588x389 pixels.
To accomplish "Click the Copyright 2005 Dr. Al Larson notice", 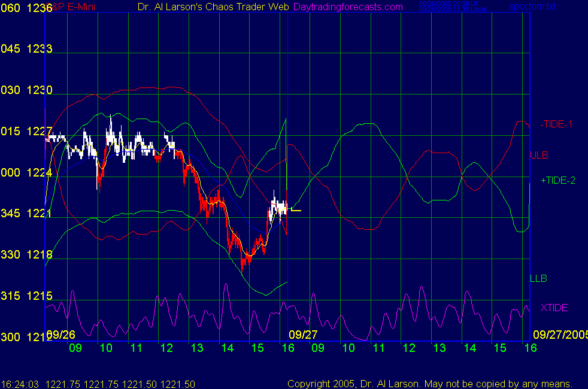I will click(x=430, y=384).
